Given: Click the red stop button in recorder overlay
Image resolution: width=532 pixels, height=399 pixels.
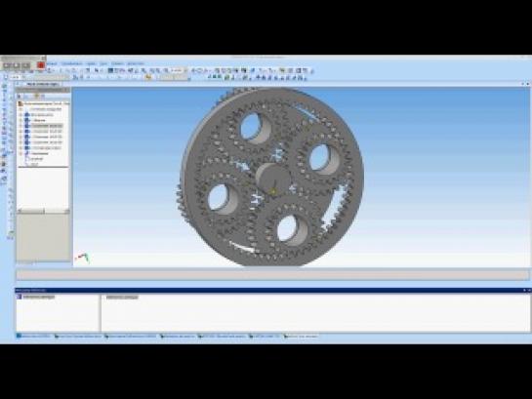Looking at the screenshot, I should click(x=41, y=64).
